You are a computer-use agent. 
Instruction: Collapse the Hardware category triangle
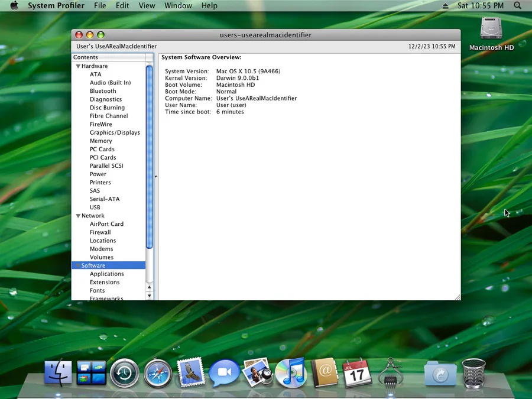coord(78,66)
